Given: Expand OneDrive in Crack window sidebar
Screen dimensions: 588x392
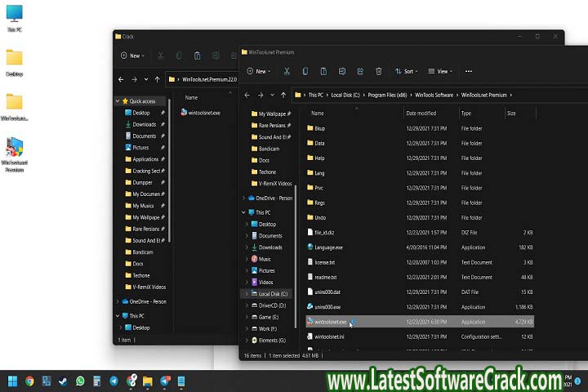Looking at the screenshot, I should click(118, 301).
